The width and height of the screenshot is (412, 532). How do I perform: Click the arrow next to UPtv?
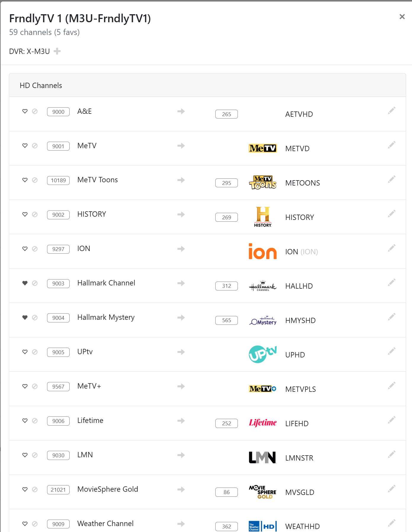(181, 352)
